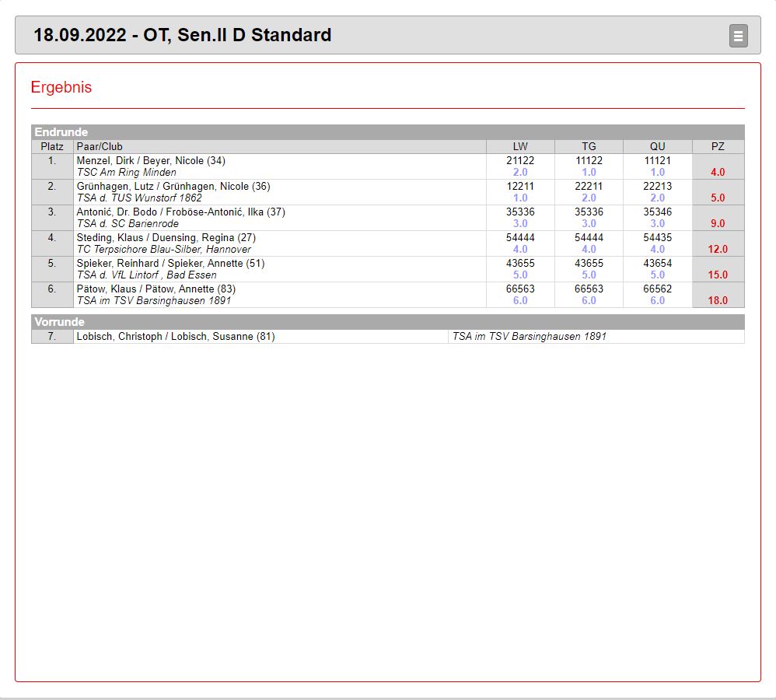Open the hamburger menu icon in header
This screenshot has width=776, height=700.
738,36
